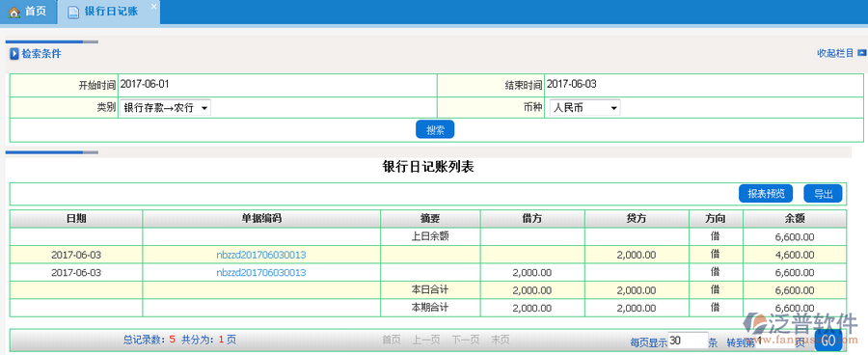The height and width of the screenshot is (355, 868).
Task: Click the 结束时间 date field
Action: pos(703,85)
